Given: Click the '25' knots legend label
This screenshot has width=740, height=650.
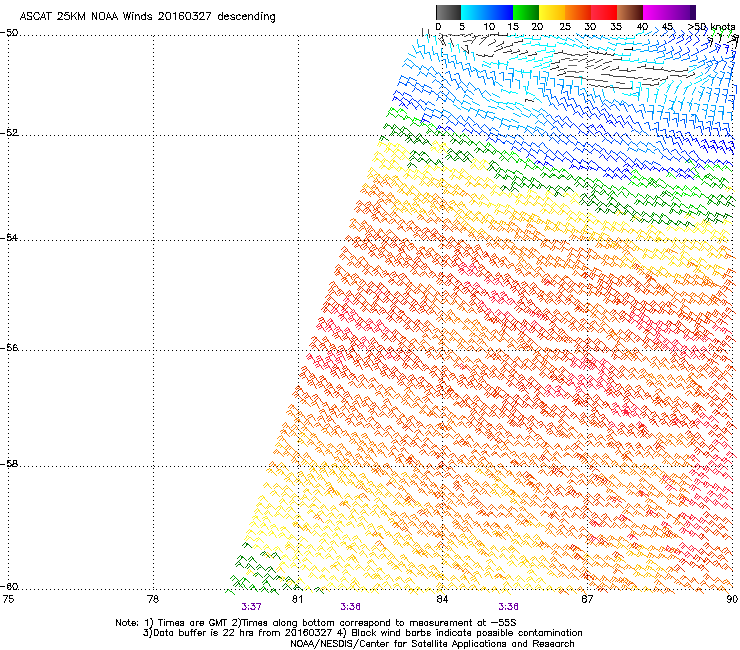Looking at the screenshot, I should pos(565,27).
